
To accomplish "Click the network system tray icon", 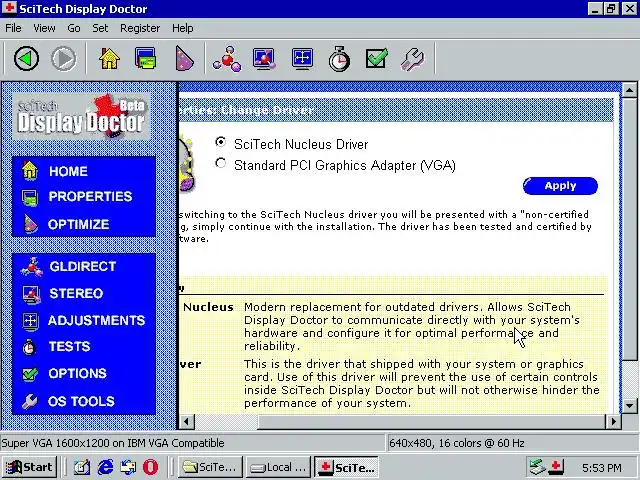I will 537,467.
